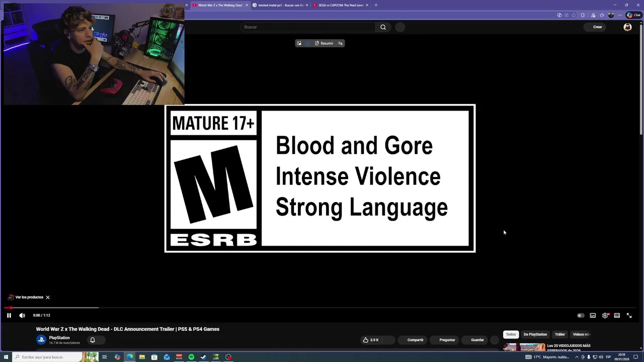Open the Copilot Chat button

click(633, 15)
